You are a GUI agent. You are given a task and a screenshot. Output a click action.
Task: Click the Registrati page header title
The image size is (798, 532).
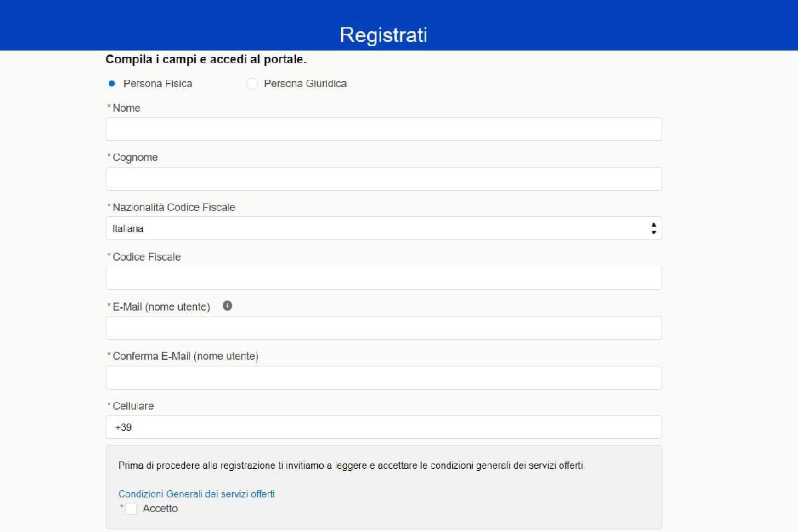[383, 35]
